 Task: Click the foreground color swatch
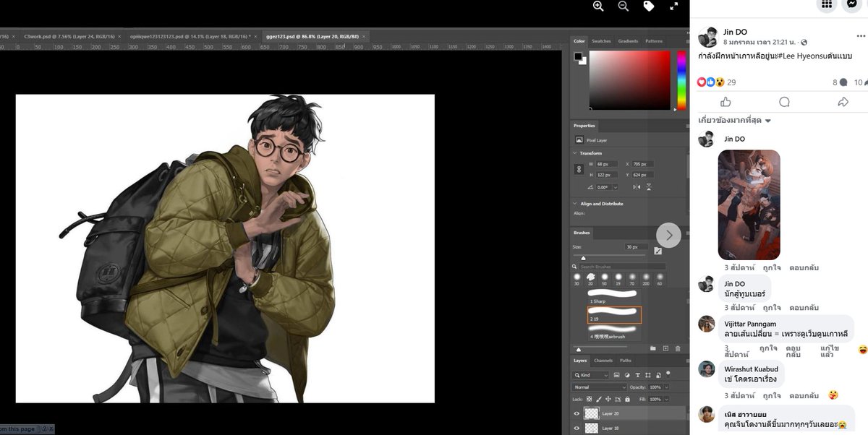[578, 56]
